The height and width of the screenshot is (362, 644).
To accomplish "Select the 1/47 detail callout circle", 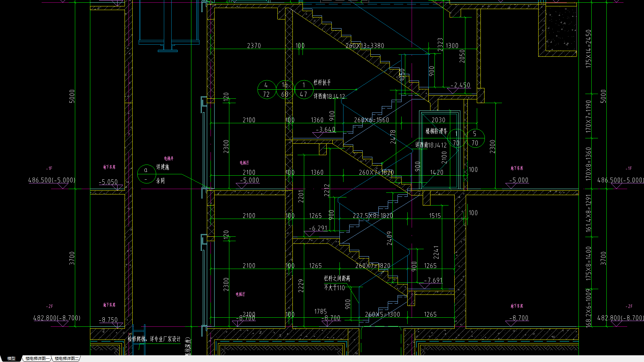I will pyautogui.click(x=304, y=90).
